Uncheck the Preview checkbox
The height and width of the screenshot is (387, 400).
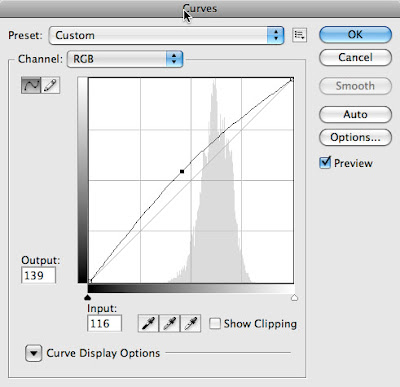click(x=325, y=163)
